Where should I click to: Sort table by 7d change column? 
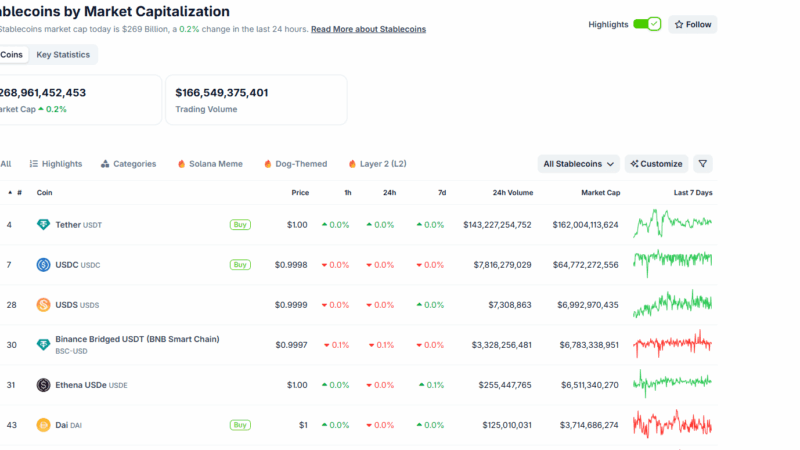point(442,192)
